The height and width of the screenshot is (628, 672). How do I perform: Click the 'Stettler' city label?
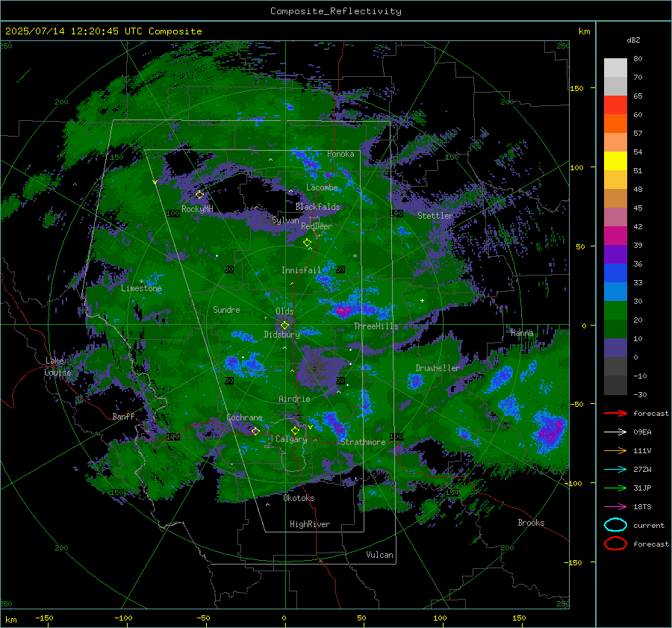tap(435, 216)
